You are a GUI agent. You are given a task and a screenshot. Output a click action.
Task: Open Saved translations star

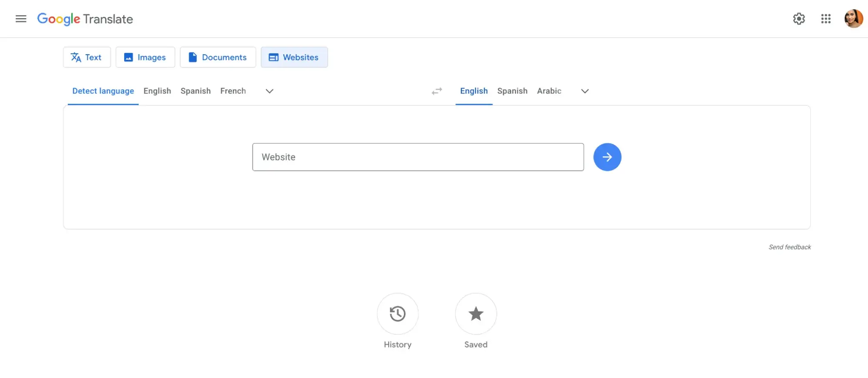coord(475,314)
